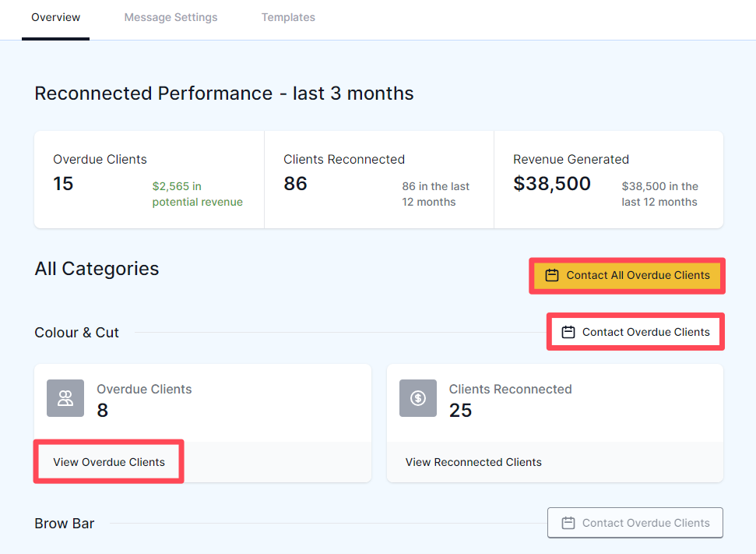Click the dollar icon beside Clients Reconnected 25
Screen dimensions: 756x554
tap(418, 398)
